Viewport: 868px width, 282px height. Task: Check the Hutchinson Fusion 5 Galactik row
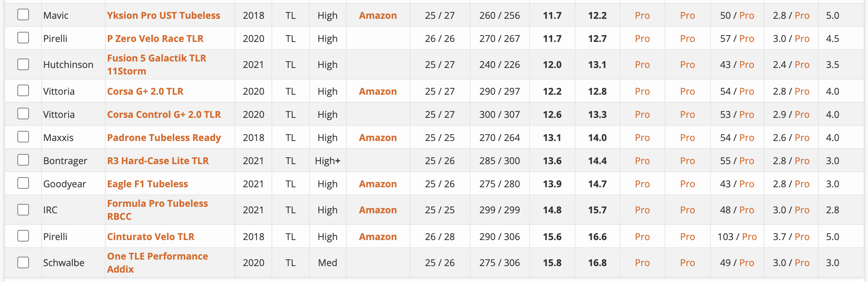pyautogui.click(x=23, y=64)
